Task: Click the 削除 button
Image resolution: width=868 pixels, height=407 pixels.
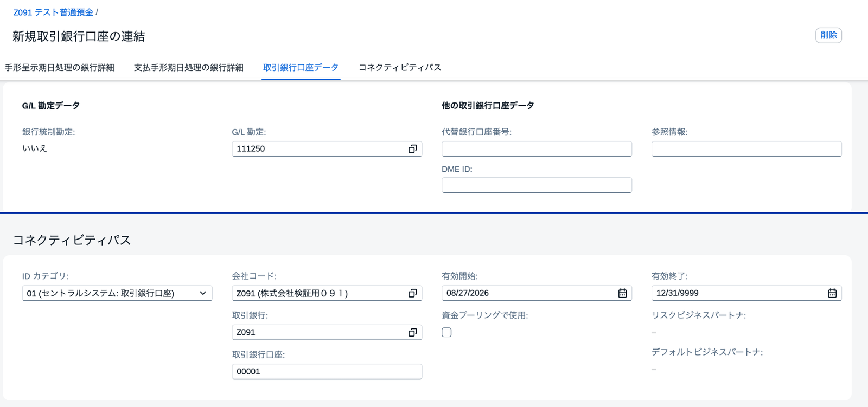Action: pyautogui.click(x=828, y=35)
